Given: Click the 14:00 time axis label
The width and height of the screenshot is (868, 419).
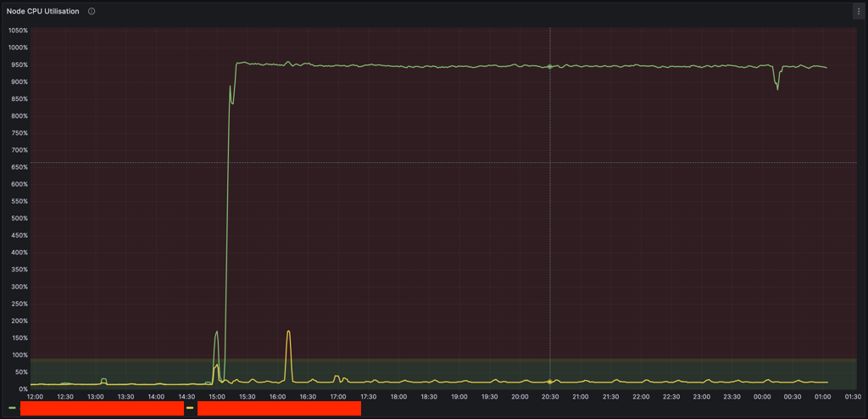Looking at the screenshot, I should [156, 397].
